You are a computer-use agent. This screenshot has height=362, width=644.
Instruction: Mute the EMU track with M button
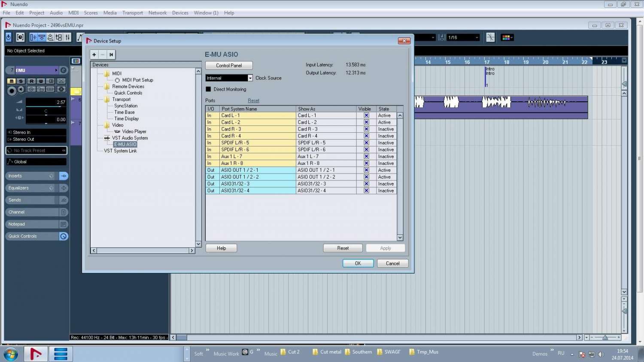click(x=12, y=81)
